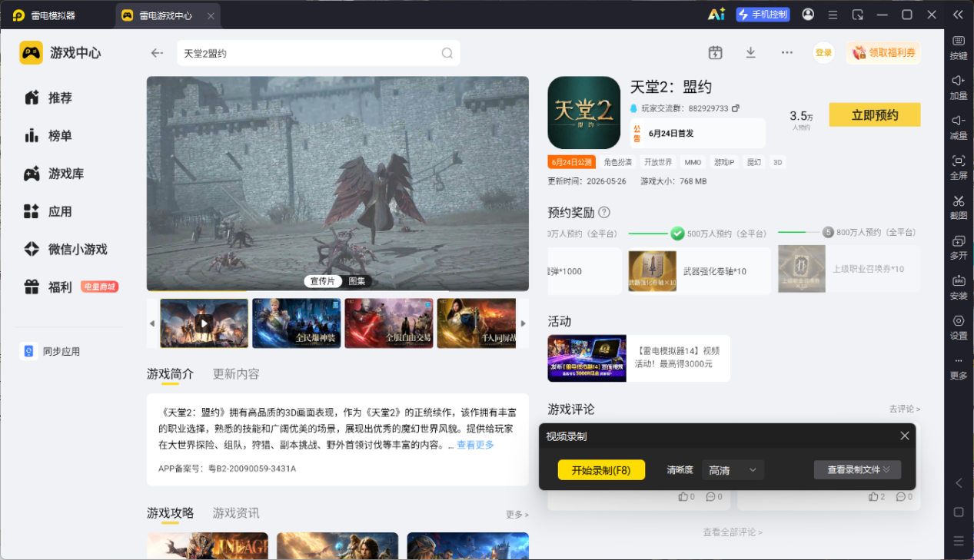Open the title bar hamburger menu

tap(833, 15)
